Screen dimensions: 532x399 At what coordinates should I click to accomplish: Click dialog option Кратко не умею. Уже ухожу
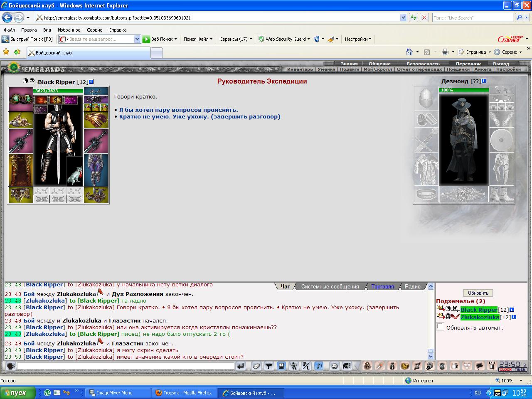tap(164, 117)
